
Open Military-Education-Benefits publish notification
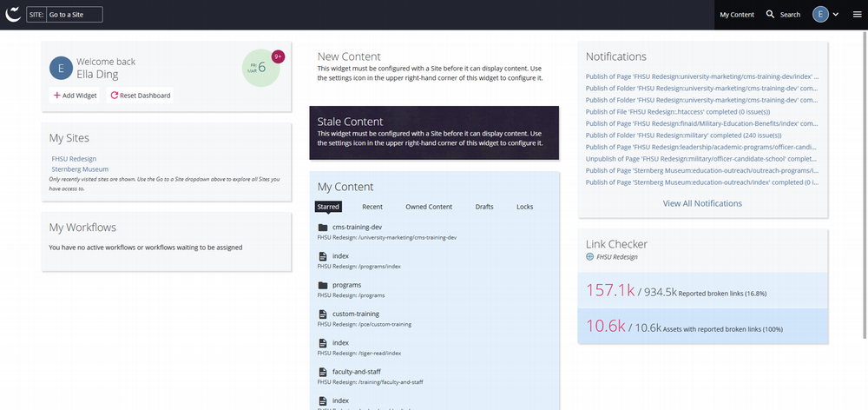click(x=702, y=123)
